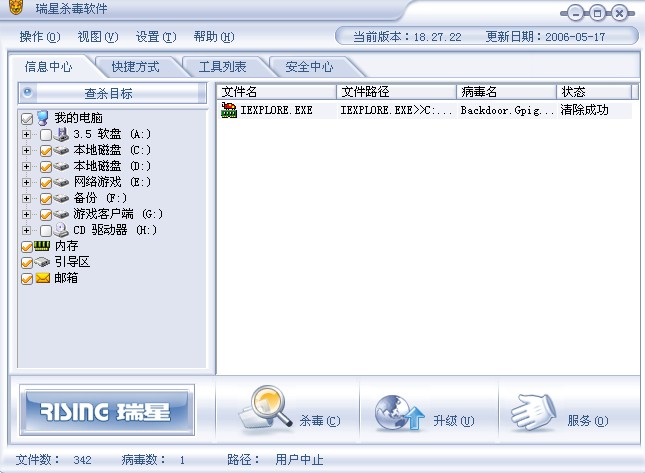Click the local disk C: drive icon
645x473 pixels.
click(x=61, y=150)
